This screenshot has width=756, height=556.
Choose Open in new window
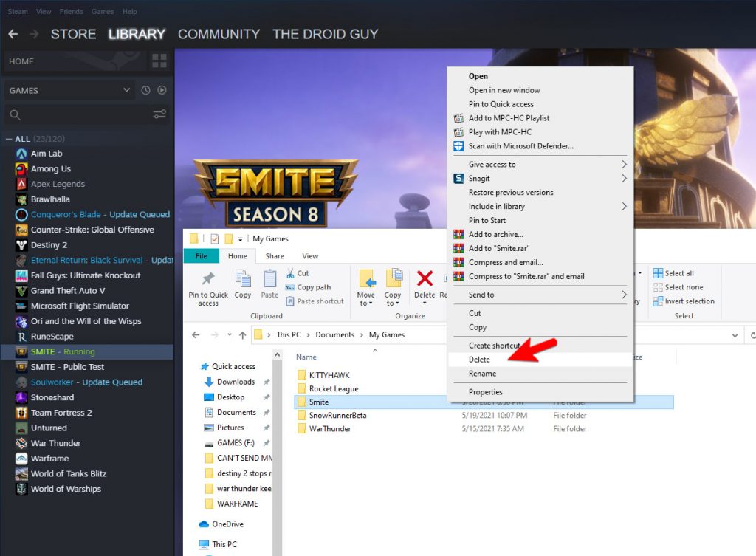[x=540, y=90]
